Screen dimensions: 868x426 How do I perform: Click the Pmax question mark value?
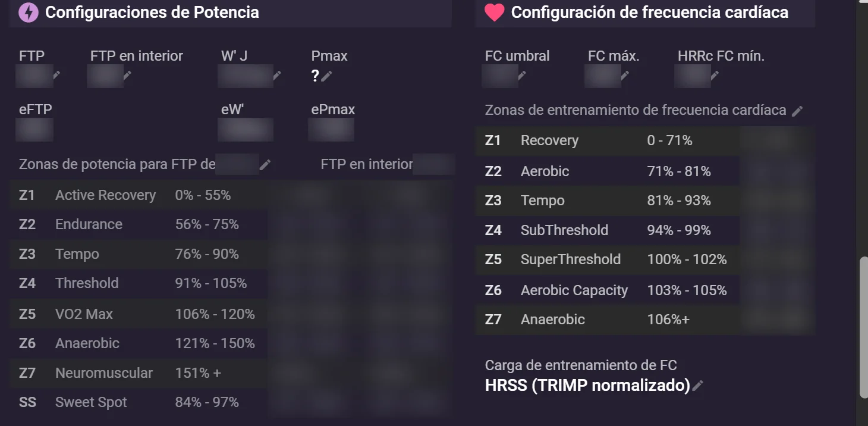point(315,76)
